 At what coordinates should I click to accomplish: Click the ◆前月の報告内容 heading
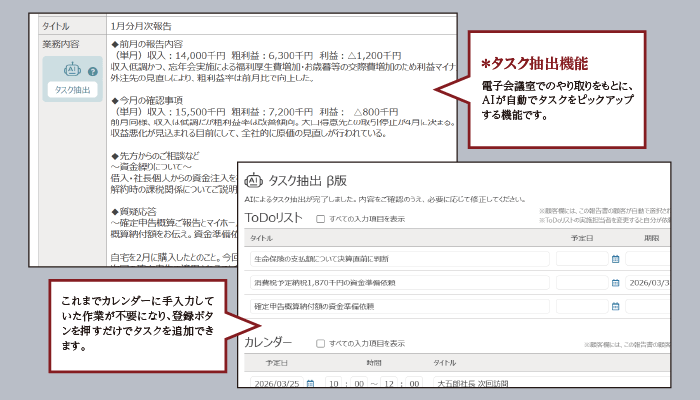[147, 44]
